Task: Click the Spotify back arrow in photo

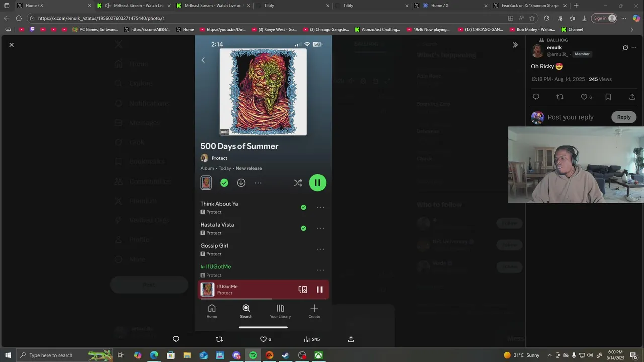Action: pyautogui.click(x=203, y=60)
